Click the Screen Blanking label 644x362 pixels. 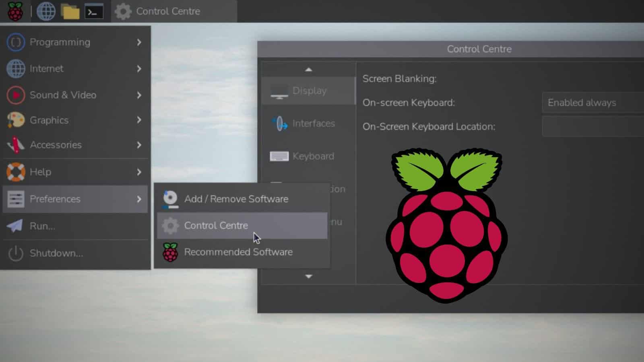pos(399,79)
